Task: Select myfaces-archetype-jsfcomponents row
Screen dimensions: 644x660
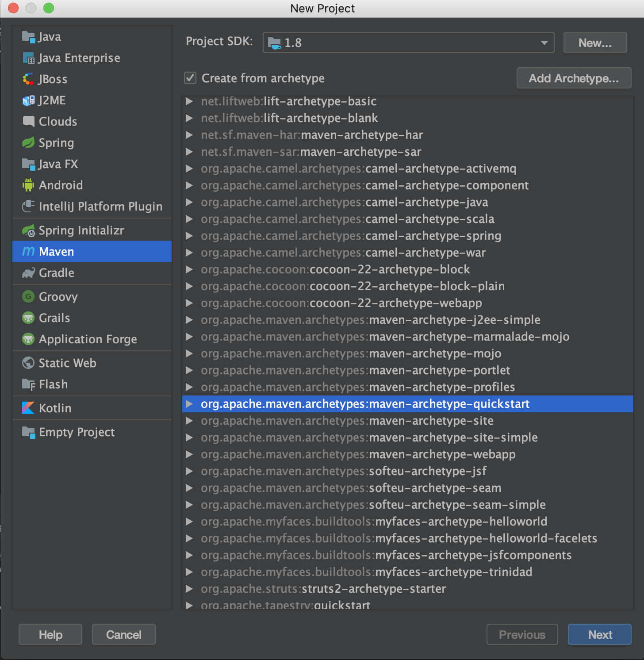Action: [x=408, y=555]
